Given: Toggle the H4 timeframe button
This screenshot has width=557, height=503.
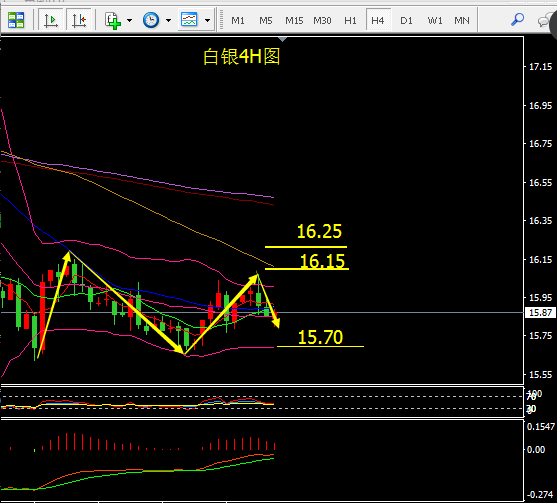Looking at the screenshot, I should click(x=378, y=21).
